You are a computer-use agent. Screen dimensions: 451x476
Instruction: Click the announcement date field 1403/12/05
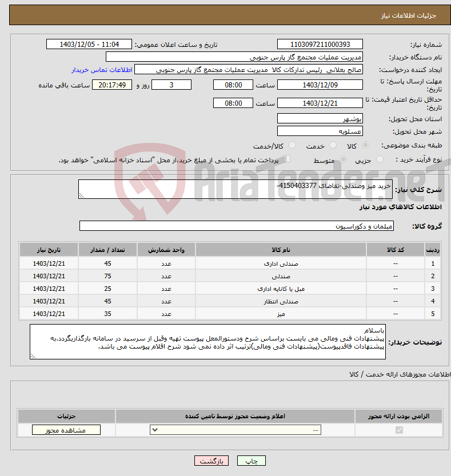(x=89, y=45)
